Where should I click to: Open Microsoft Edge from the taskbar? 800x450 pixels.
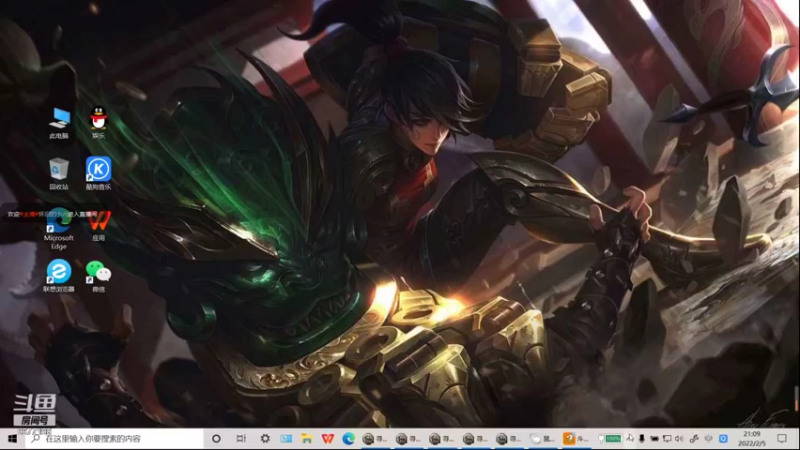point(348,438)
